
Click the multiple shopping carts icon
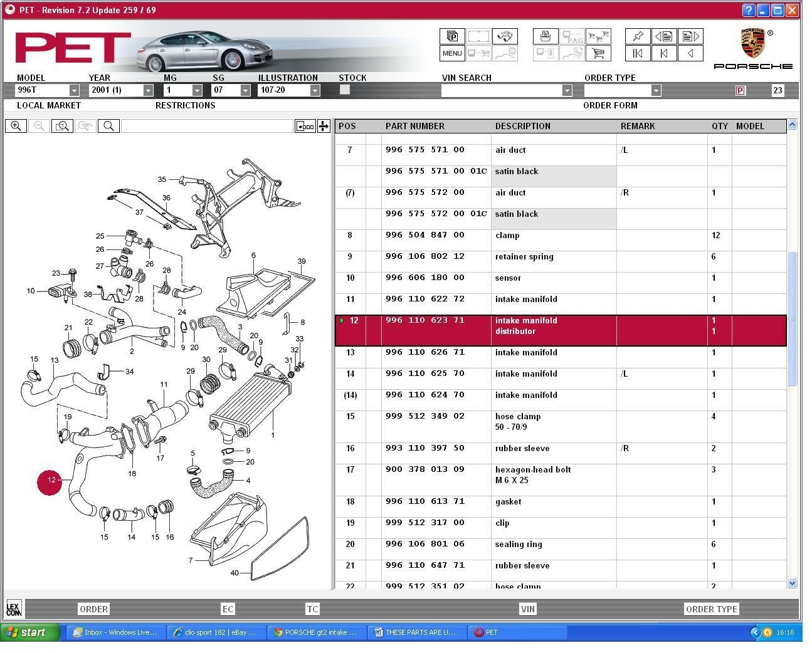pyautogui.click(x=598, y=36)
